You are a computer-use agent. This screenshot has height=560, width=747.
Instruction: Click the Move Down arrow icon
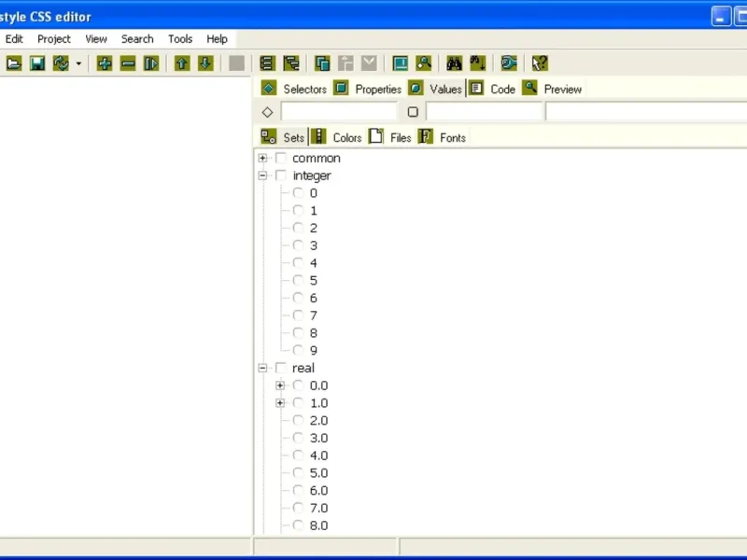click(x=205, y=63)
